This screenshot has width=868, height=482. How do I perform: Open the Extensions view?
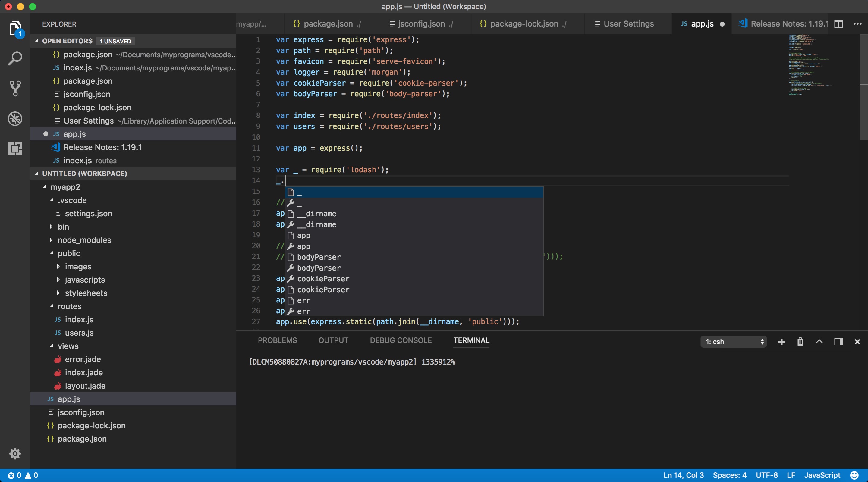tap(15, 149)
